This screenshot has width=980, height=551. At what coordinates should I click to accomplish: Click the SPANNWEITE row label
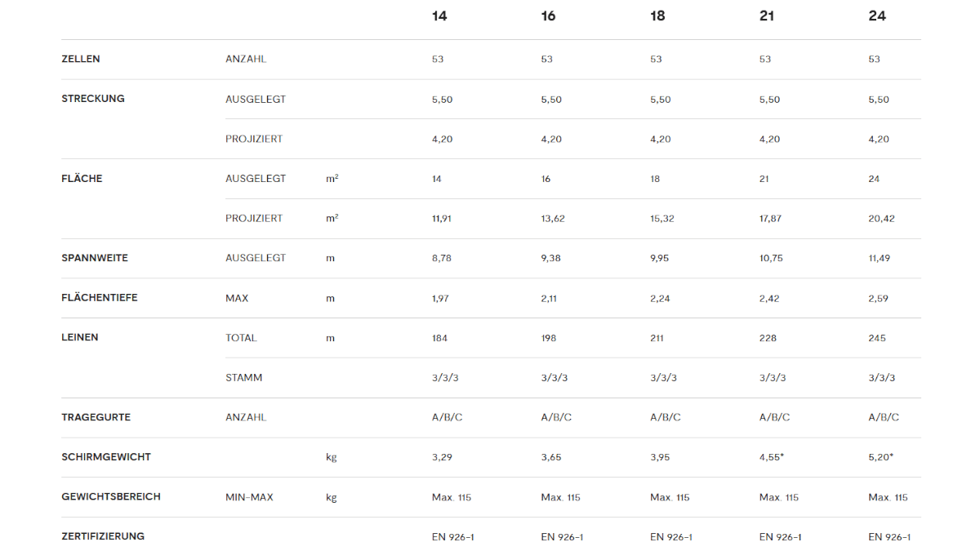(95, 258)
